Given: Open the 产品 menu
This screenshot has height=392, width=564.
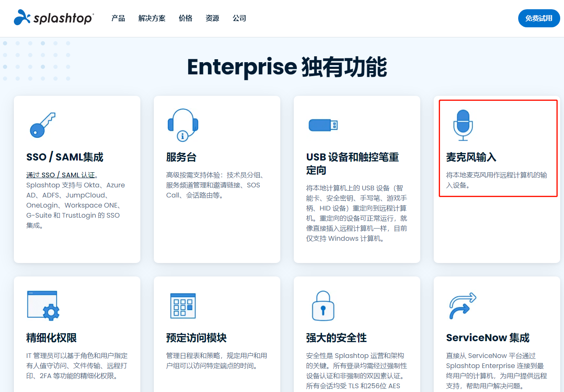Looking at the screenshot, I should [118, 18].
